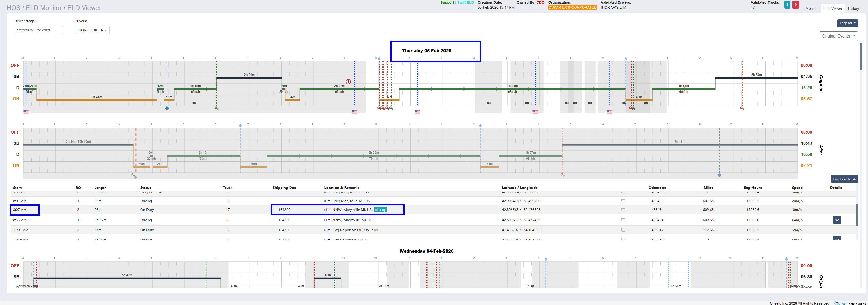868x305 pixels.
Task: Click the teal info icon button
Action: pyautogui.click(x=787, y=5)
